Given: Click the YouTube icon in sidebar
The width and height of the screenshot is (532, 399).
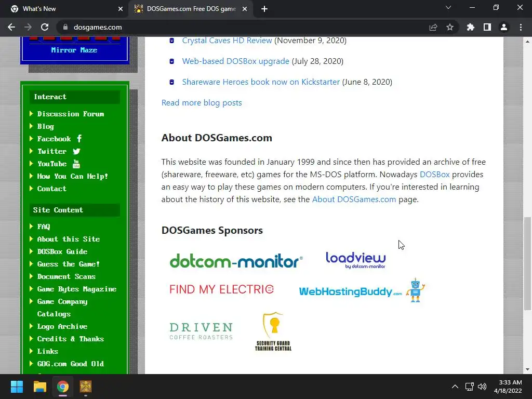Looking at the screenshot, I should click(76, 164).
